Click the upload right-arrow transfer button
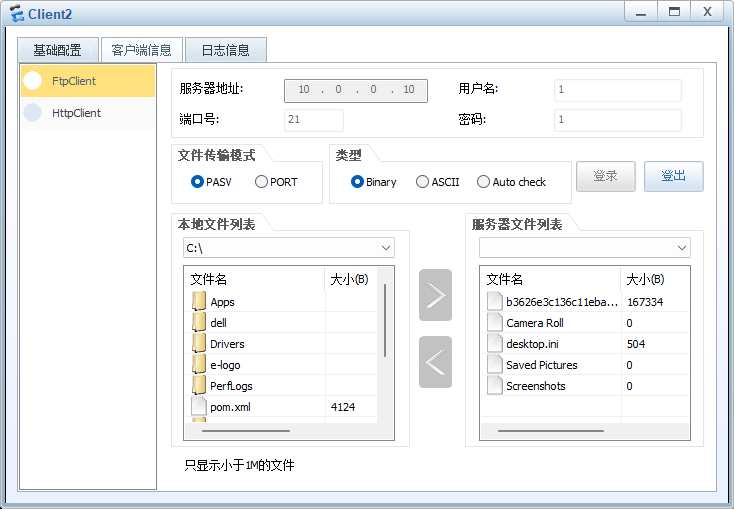The height and width of the screenshot is (509, 734). coord(435,295)
